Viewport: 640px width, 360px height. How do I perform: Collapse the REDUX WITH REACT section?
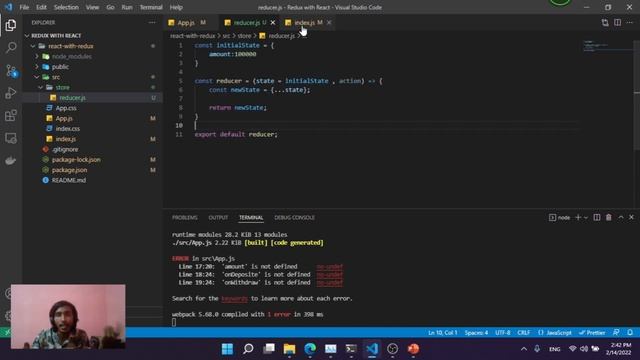point(93,36)
